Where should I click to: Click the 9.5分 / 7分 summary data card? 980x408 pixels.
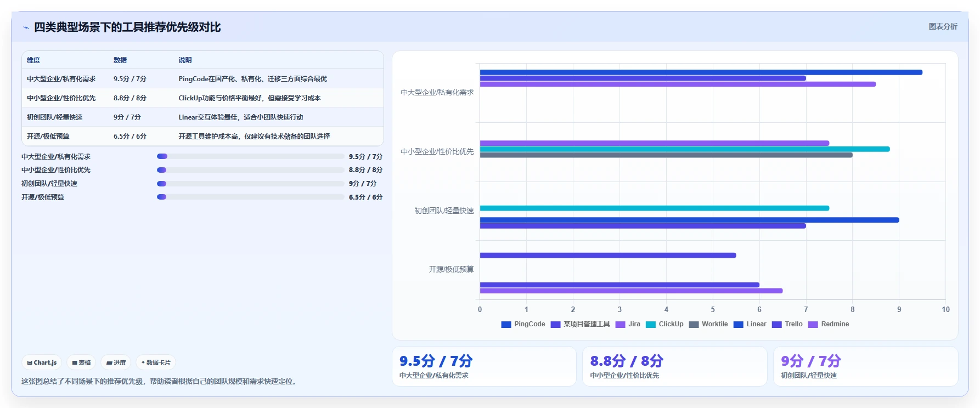coord(484,366)
